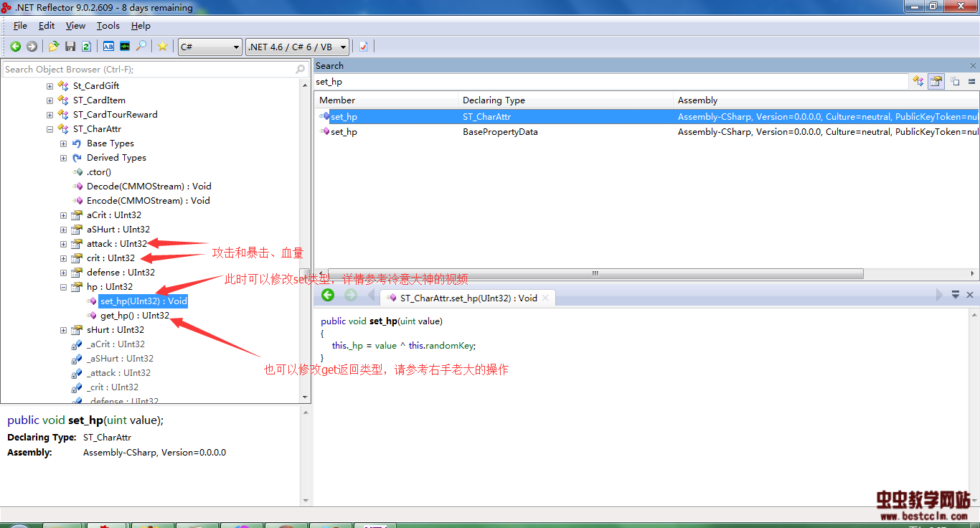Open the analyzer waveform icon
The width and height of the screenshot is (980, 528).
click(125, 47)
